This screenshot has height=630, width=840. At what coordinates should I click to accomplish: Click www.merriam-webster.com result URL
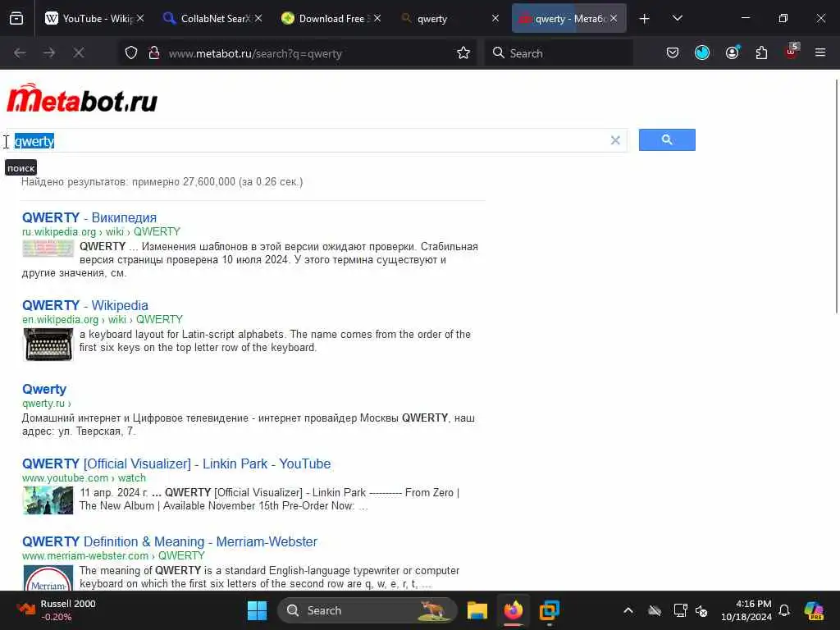(113, 556)
